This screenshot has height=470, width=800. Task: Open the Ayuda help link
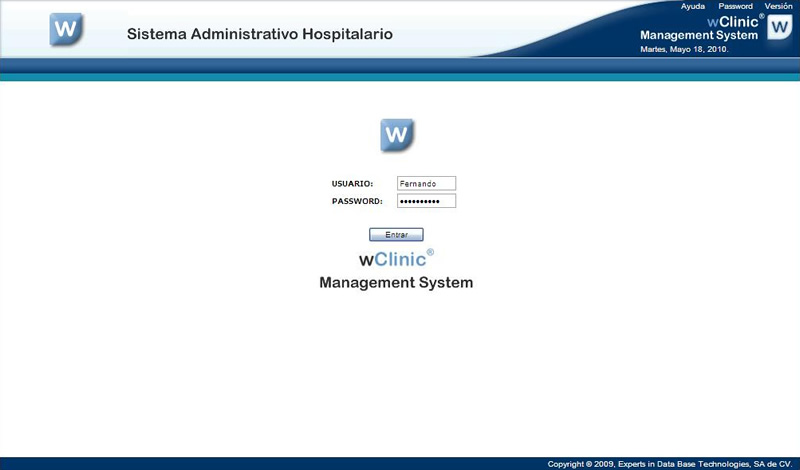tap(692, 6)
